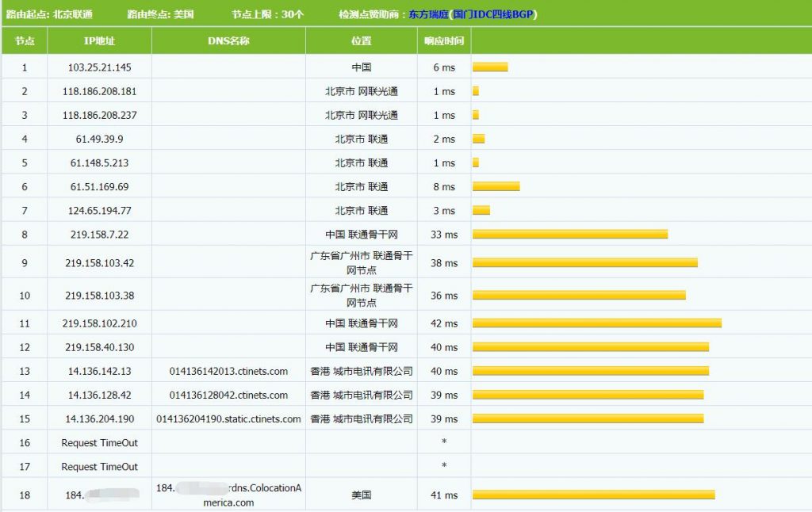Select IP address 61.51.169.69
Image resolution: width=812 pixels, height=512 pixels.
(99, 187)
